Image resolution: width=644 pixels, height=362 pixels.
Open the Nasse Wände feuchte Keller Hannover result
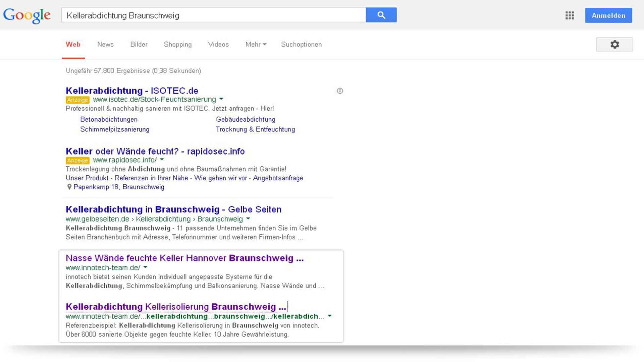(184, 258)
